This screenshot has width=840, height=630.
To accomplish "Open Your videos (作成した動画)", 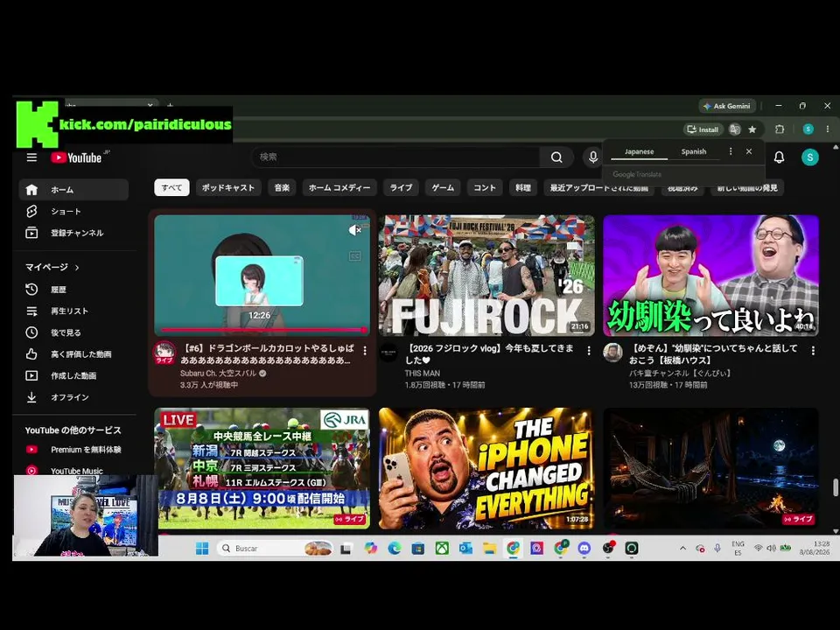I will pos(73,375).
